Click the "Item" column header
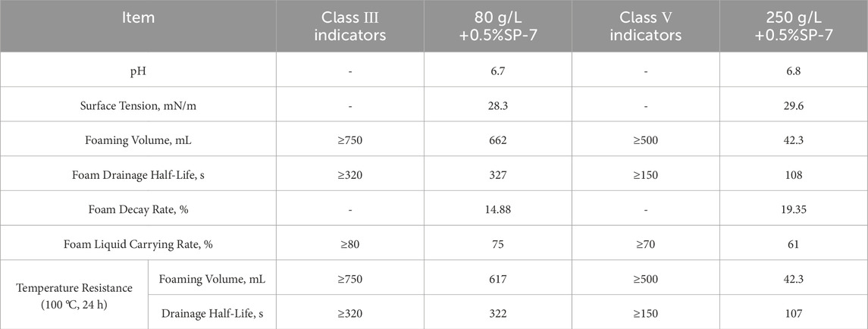This screenshot has width=868, height=329. [x=137, y=17]
